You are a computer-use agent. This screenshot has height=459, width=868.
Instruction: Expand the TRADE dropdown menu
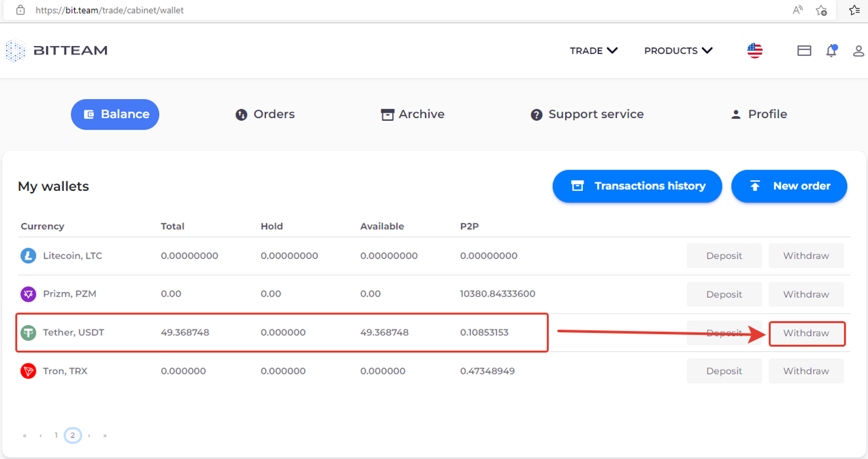pyautogui.click(x=594, y=51)
